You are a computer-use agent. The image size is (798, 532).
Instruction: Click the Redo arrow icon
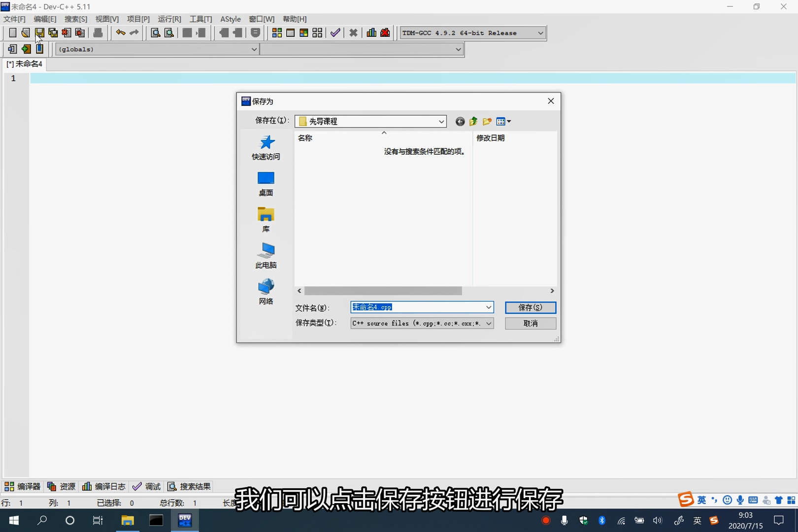pyautogui.click(x=134, y=33)
